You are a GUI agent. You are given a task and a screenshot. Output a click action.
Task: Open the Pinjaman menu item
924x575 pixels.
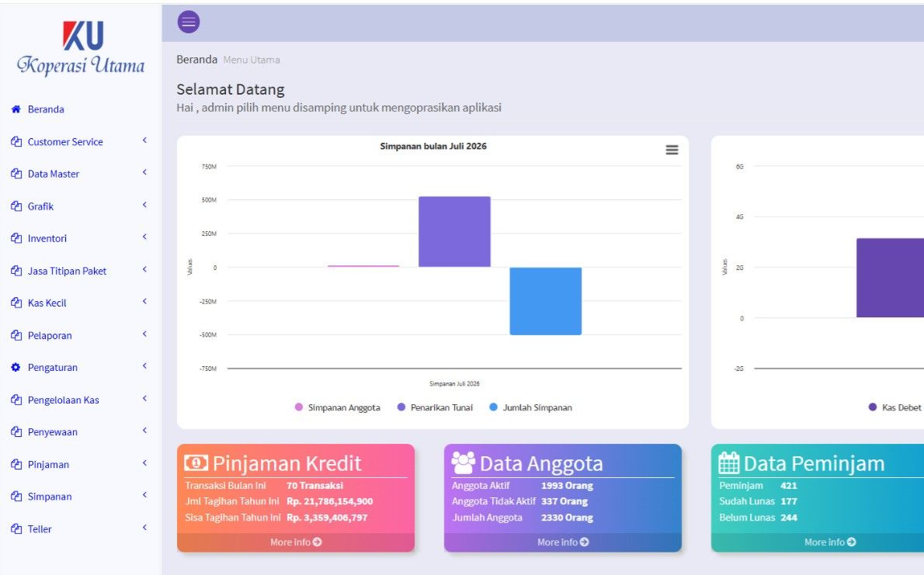(x=48, y=464)
